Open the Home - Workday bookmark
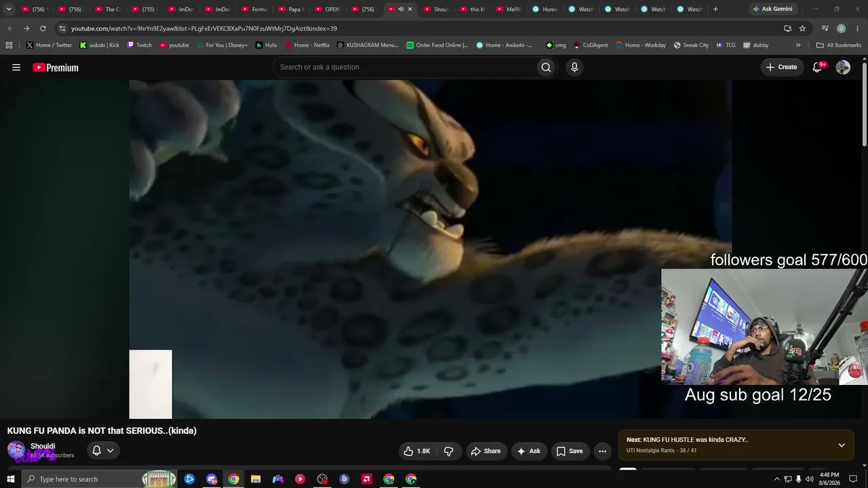 pos(641,45)
